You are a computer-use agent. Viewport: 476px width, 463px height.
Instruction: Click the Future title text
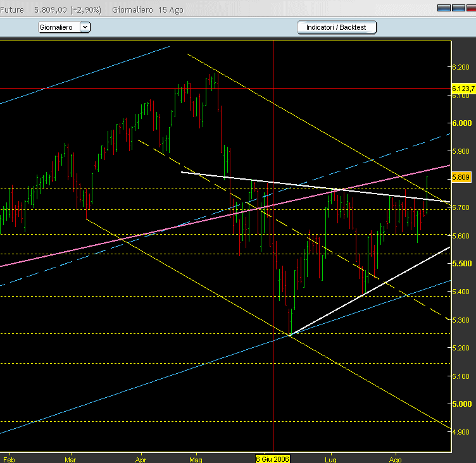point(12,10)
